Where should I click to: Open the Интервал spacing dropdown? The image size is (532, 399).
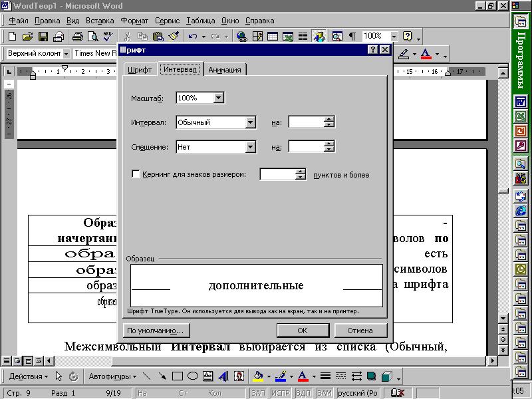[x=251, y=122]
